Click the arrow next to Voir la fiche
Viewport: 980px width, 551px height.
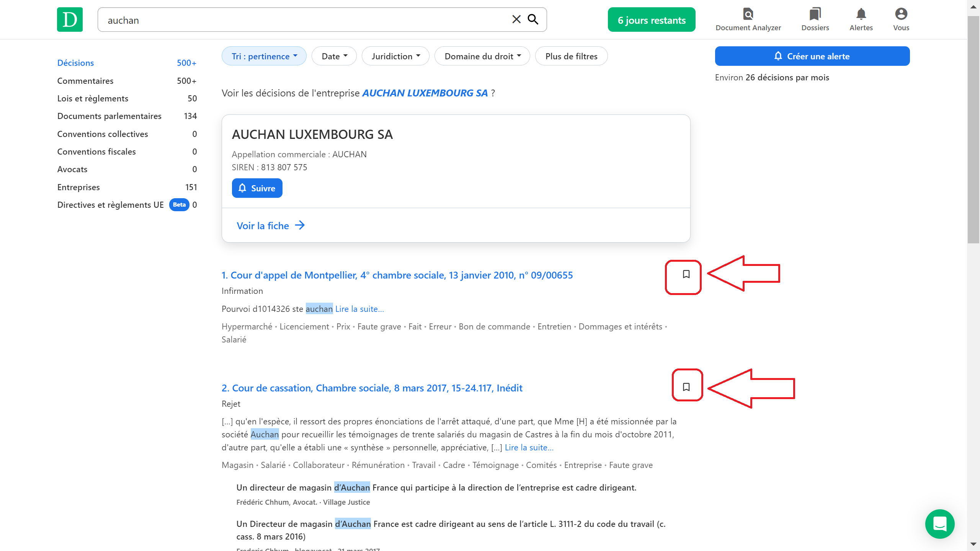(x=300, y=225)
